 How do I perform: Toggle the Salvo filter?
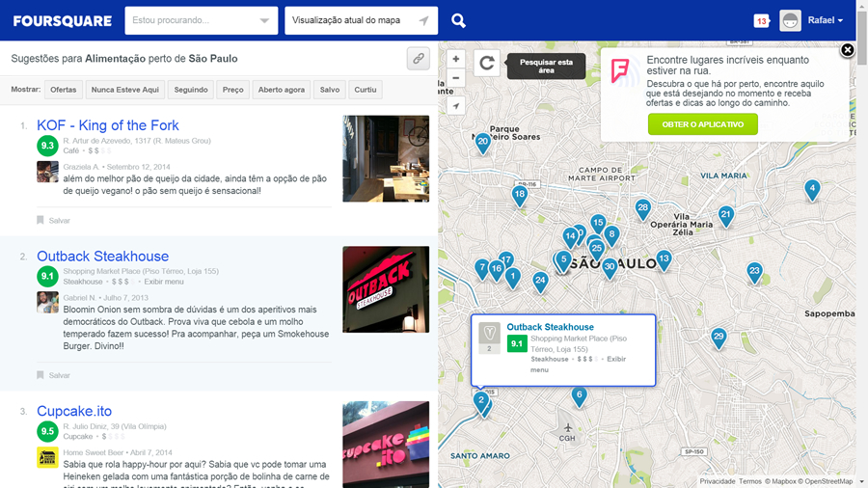point(330,90)
